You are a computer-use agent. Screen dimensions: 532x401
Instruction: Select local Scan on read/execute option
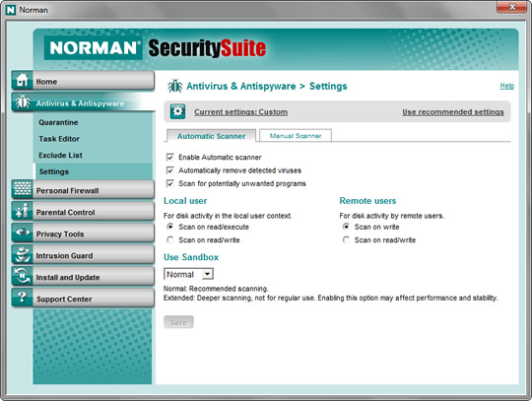click(170, 227)
